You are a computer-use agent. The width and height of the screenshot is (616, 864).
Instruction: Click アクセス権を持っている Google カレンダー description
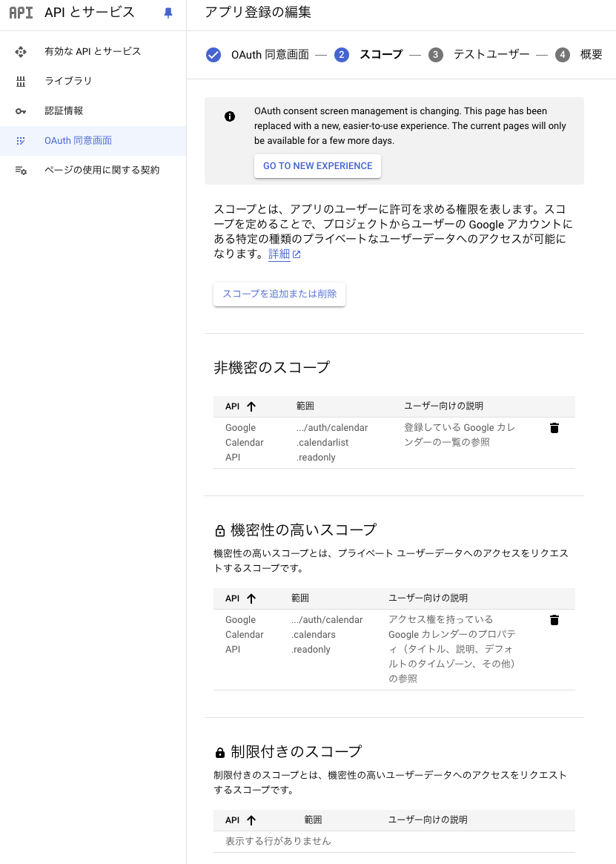point(452,649)
